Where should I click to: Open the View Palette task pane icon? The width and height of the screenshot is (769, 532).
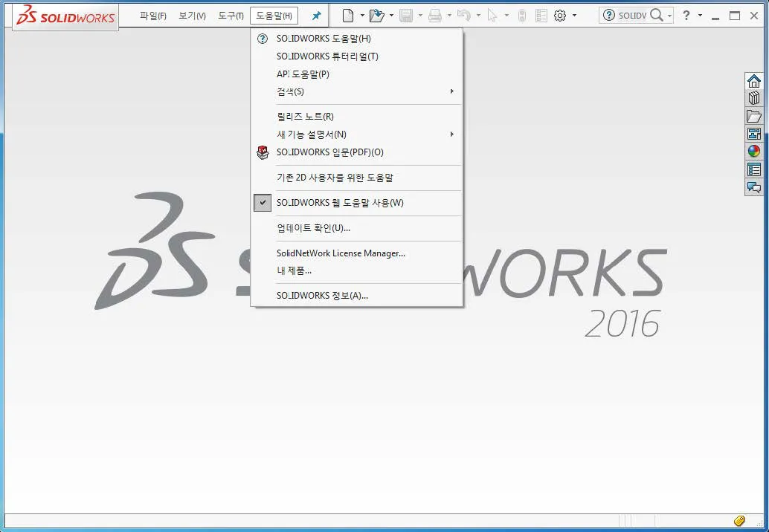coord(754,134)
